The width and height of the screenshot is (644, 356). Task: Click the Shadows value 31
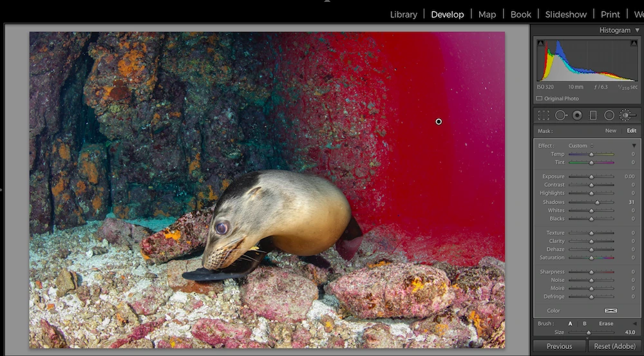(632, 202)
